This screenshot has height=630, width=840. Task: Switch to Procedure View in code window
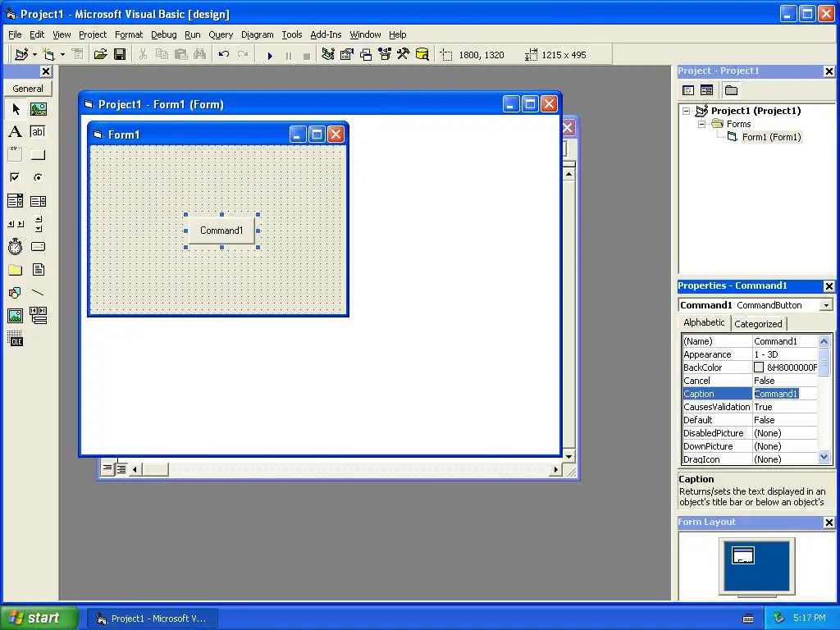tap(107, 468)
